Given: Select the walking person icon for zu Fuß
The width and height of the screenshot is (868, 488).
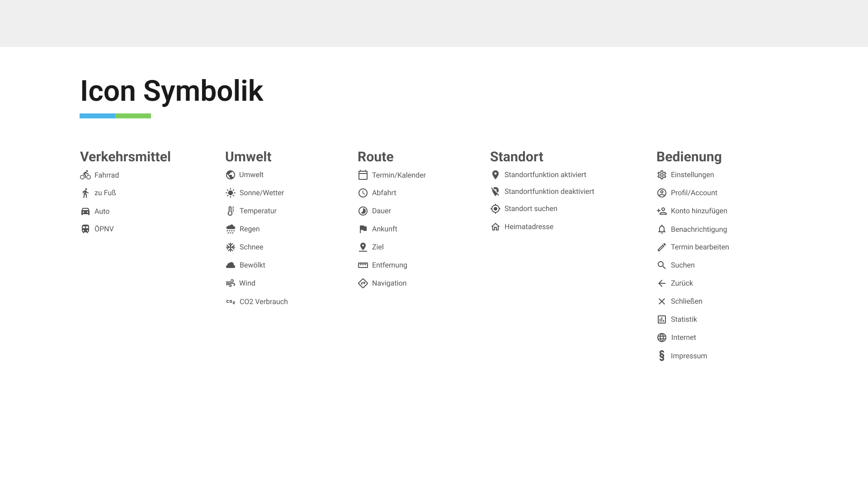Looking at the screenshot, I should point(85,193).
